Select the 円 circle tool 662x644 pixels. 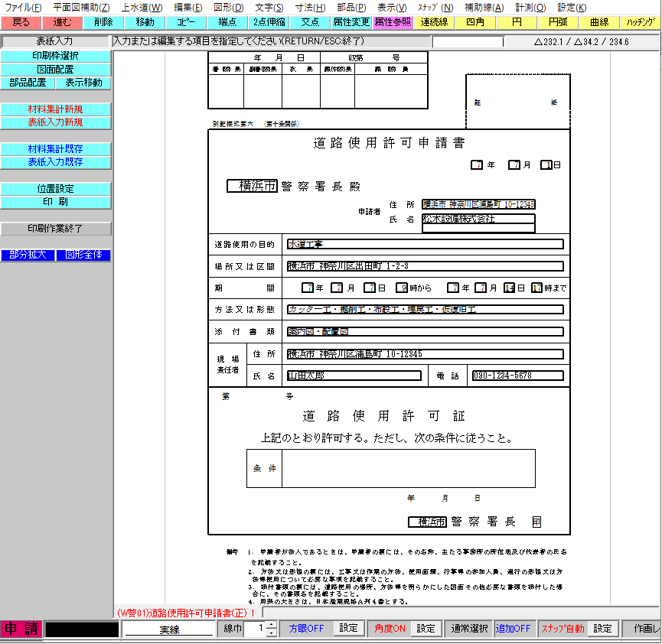pos(517,22)
